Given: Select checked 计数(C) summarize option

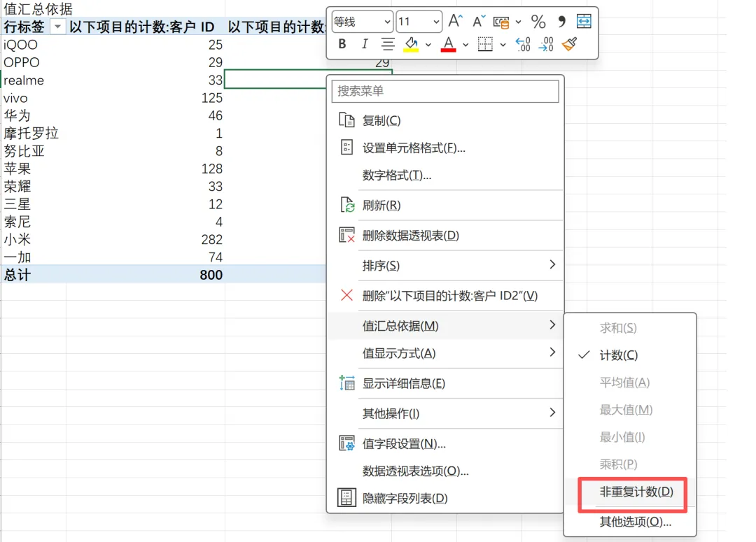Looking at the screenshot, I should [619, 355].
